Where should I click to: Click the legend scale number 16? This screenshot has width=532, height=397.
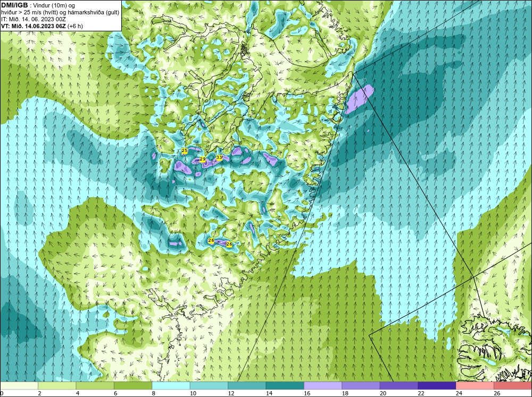(307, 393)
